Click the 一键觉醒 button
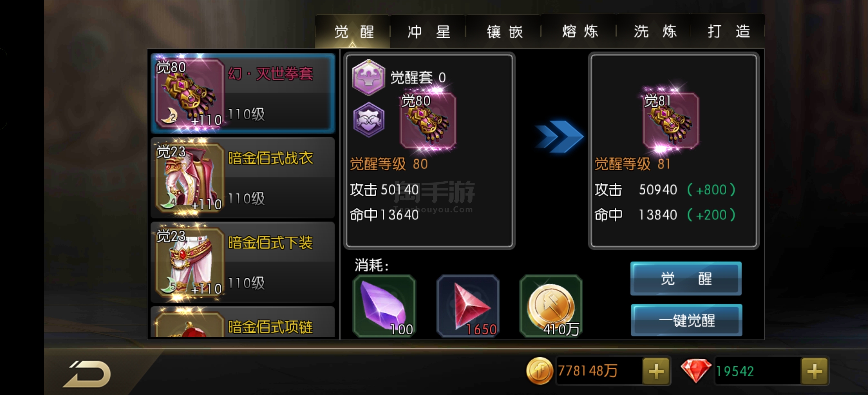Image resolution: width=868 pixels, height=395 pixels. tap(686, 320)
